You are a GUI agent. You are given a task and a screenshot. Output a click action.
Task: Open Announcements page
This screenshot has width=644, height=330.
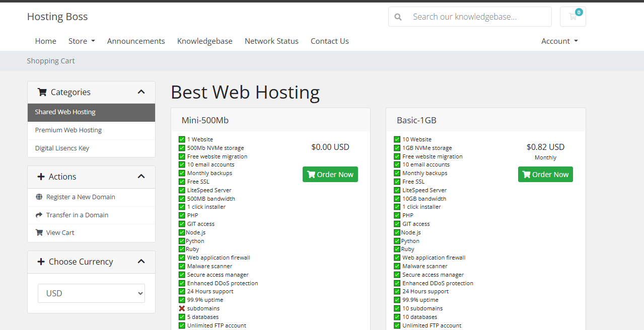coord(136,41)
